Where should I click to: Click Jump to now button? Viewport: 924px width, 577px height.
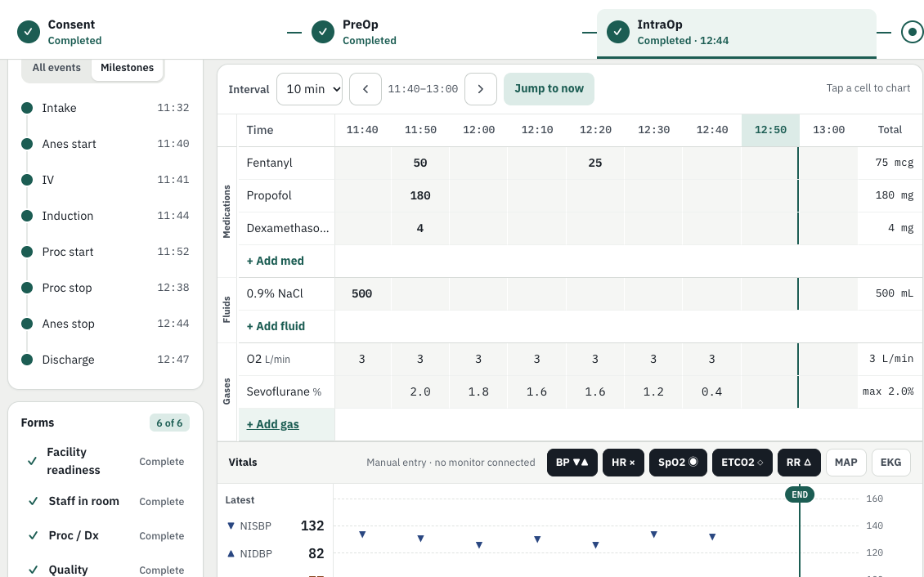tap(549, 89)
